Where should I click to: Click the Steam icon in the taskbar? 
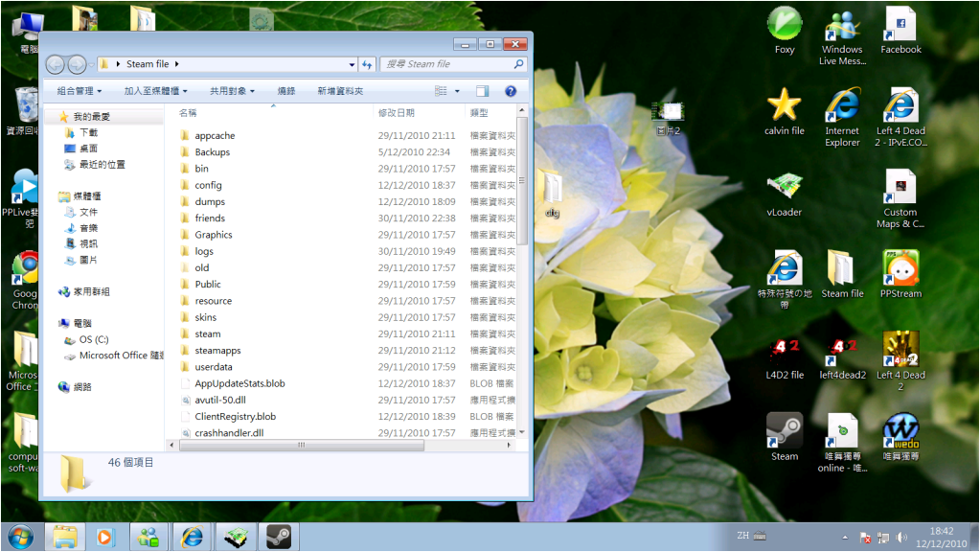coord(279,537)
